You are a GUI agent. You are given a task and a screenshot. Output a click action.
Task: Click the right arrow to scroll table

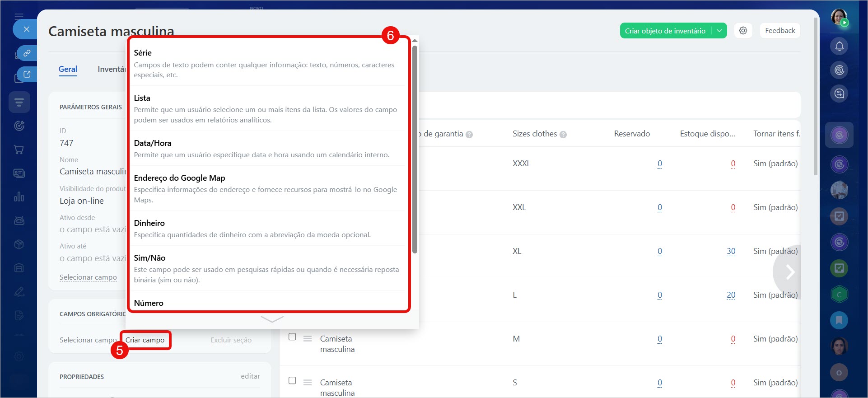click(789, 272)
